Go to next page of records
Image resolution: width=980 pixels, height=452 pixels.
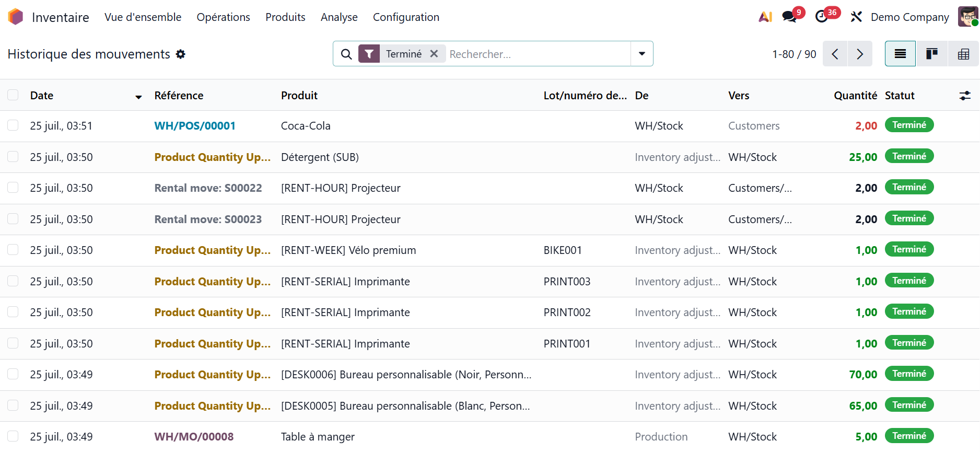point(860,54)
